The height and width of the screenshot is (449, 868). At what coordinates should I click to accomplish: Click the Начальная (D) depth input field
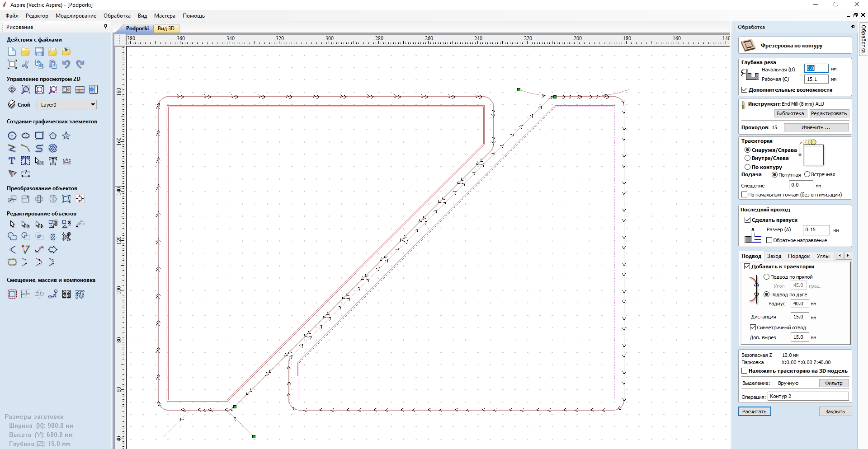coord(816,68)
